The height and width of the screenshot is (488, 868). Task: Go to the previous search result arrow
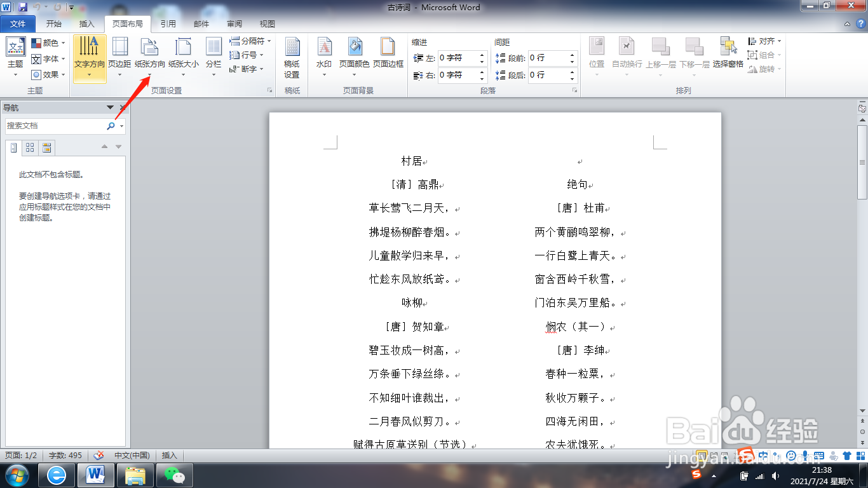105,147
